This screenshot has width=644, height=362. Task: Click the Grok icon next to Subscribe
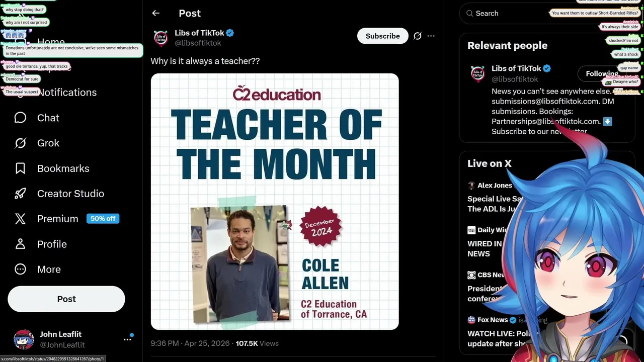[x=417, y=36]
